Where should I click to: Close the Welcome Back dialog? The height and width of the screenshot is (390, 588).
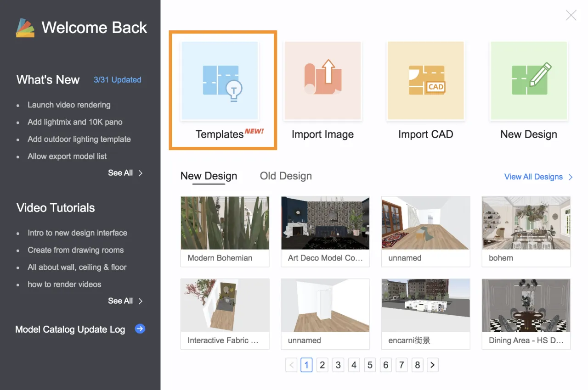(x=571, y=16)
